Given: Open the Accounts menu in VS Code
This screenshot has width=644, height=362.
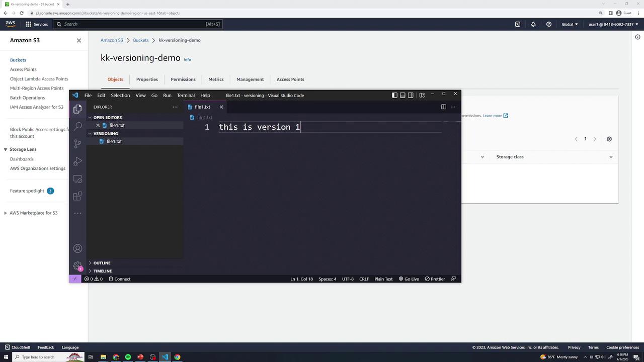Looking at the screenshot, I should coord(77,248).
